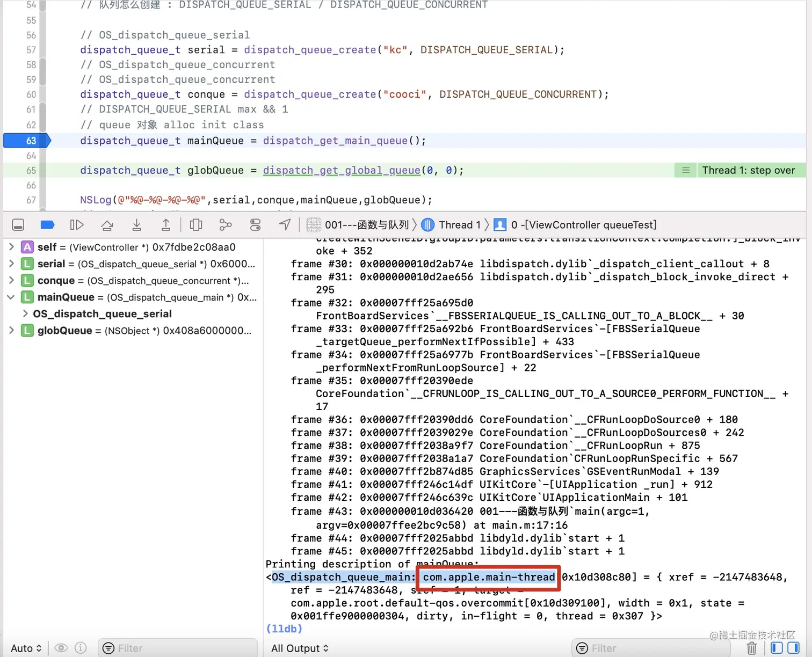Click the Step over banner menu button
812x657 pixels.
pos(685,170)
